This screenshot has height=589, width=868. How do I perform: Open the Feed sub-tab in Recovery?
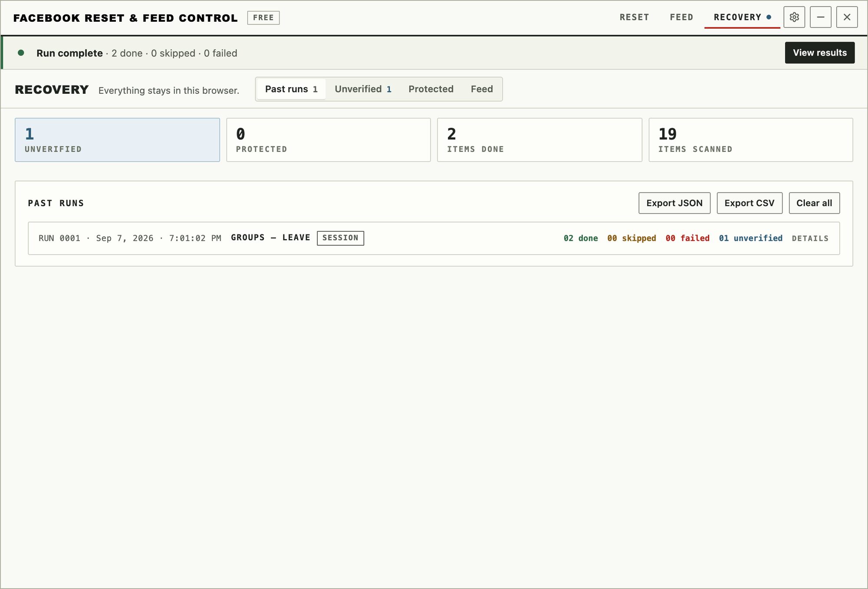point(482,89)
